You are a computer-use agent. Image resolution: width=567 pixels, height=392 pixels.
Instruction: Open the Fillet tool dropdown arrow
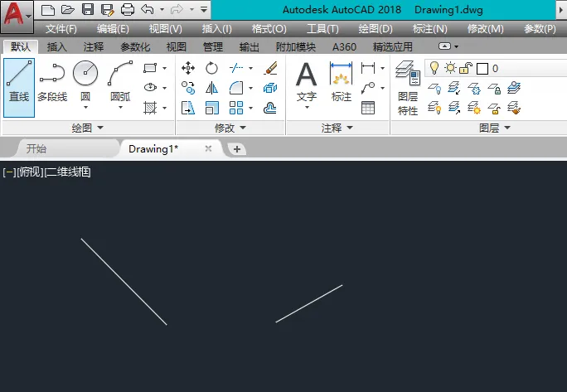(250, 88)
